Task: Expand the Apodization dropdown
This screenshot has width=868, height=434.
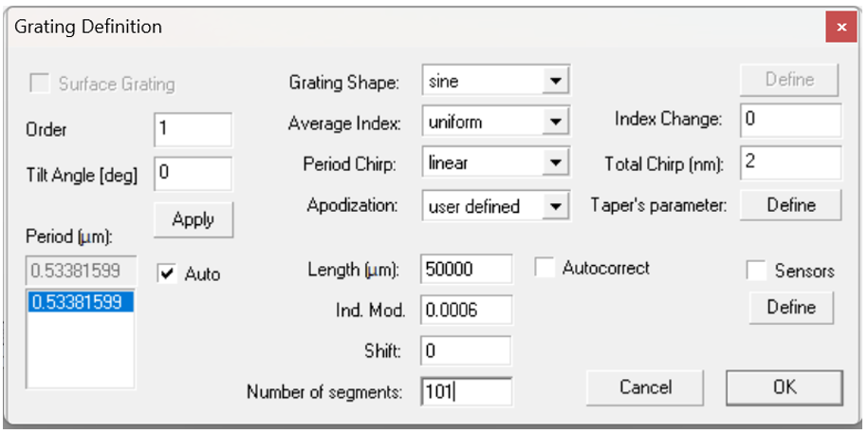Action: (x=555, y=205)
